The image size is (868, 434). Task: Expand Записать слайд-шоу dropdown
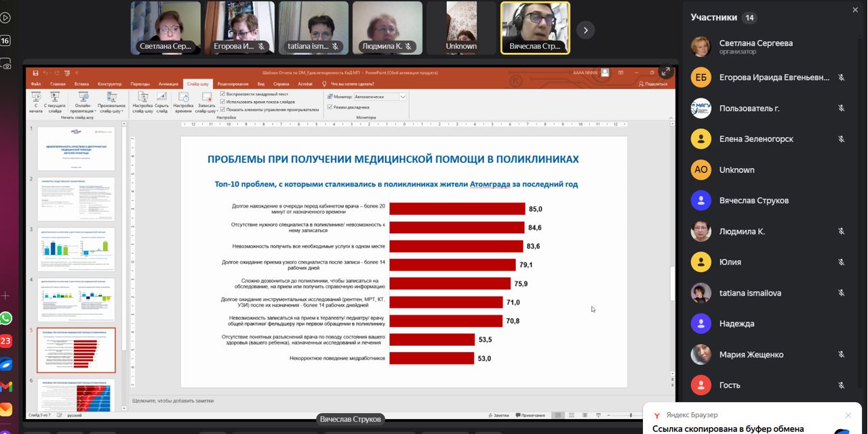(206, 111)
